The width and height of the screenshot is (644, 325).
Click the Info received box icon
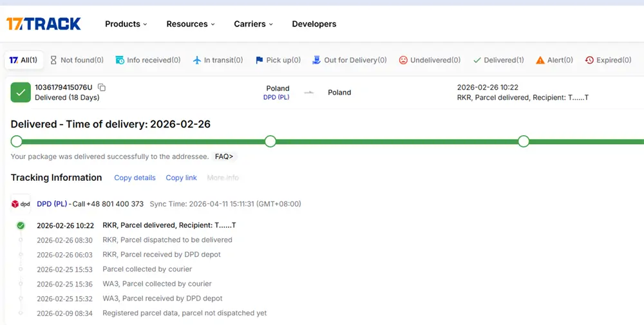click(120, 60)
